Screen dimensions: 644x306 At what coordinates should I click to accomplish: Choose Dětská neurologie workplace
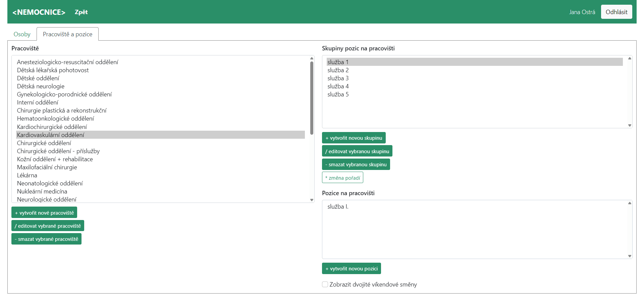click(x=161, y=86)
